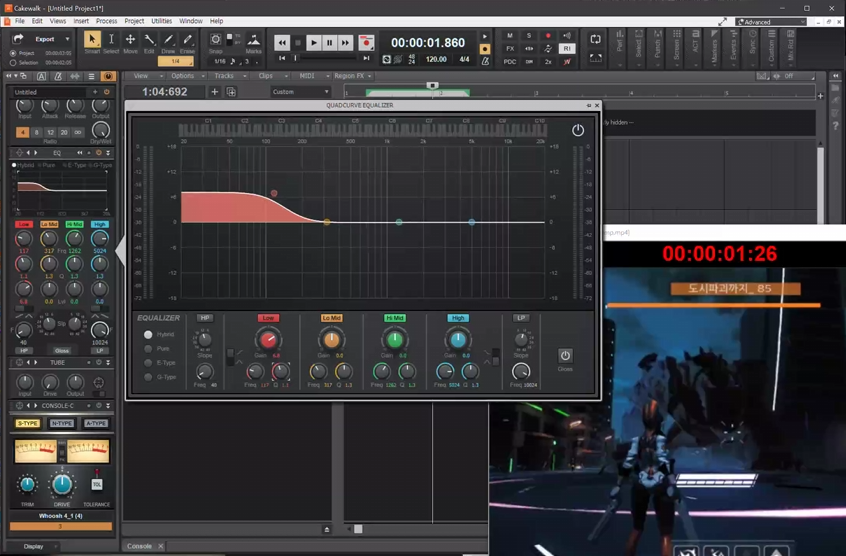This screenshot has height=556, width=846.
Task: Click the green Hi Mid Gain knob
Action: (394, 340)
